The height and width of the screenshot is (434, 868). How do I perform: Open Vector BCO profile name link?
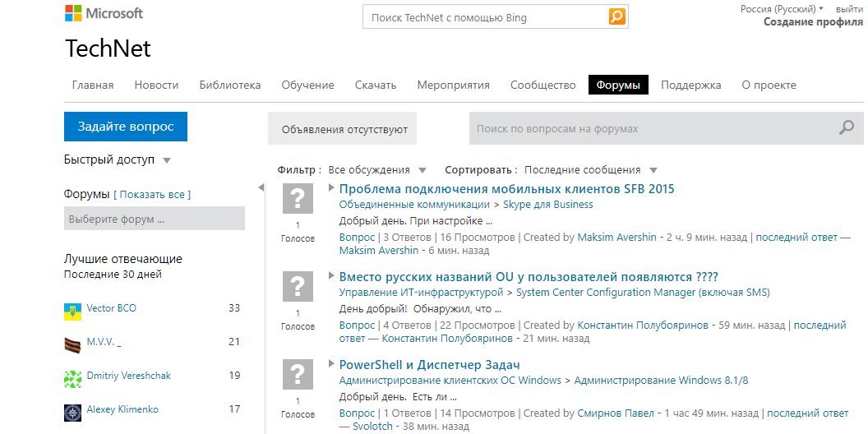111,308
